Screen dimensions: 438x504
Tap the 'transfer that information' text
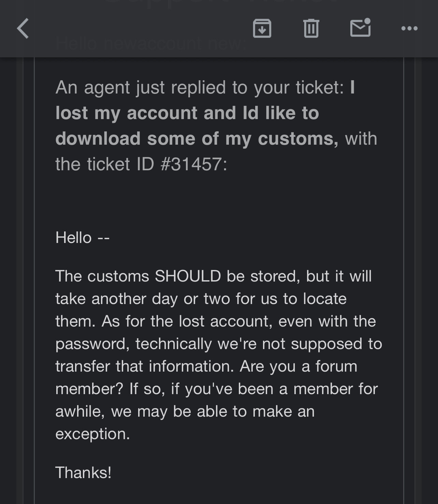point(145,366)
